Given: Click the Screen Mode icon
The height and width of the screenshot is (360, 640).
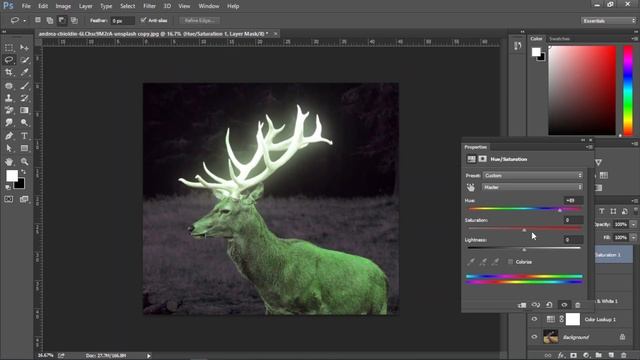Looking at the screenshot, I should pyautogui.click(x=24, y=199).
